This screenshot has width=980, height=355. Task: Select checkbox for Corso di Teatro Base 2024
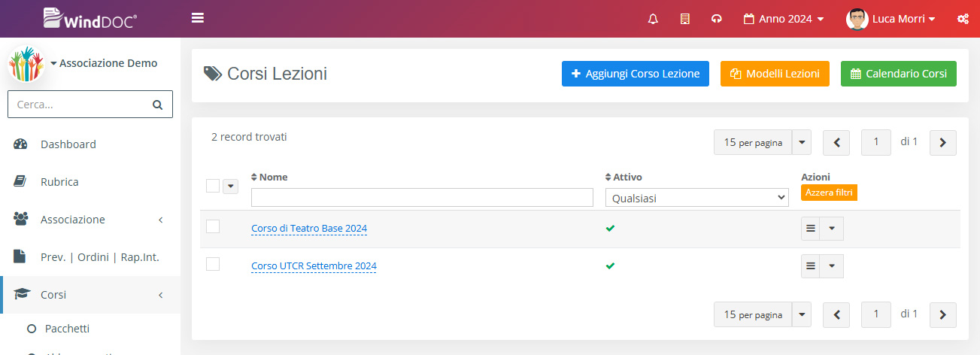coord(213,226)
